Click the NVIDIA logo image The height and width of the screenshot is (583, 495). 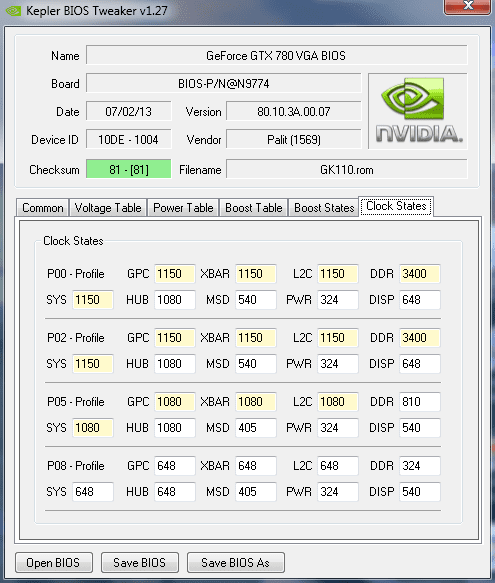[x=418, y=111]
